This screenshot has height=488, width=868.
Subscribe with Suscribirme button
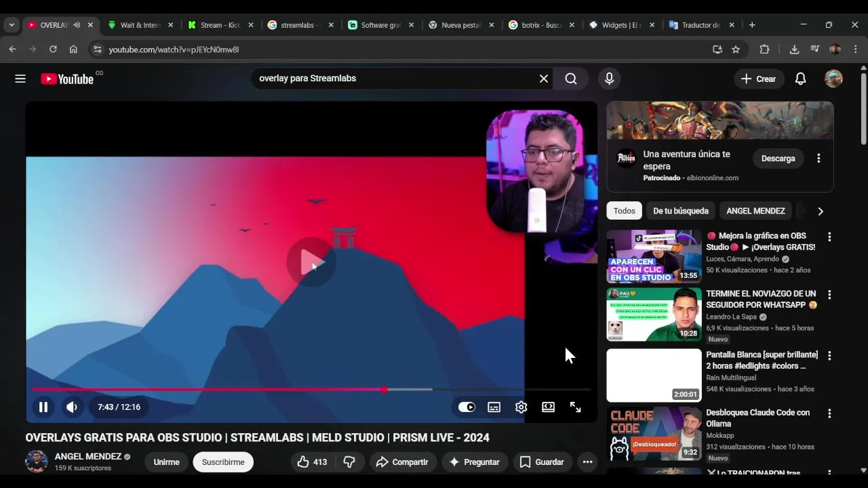coord(223,462)
